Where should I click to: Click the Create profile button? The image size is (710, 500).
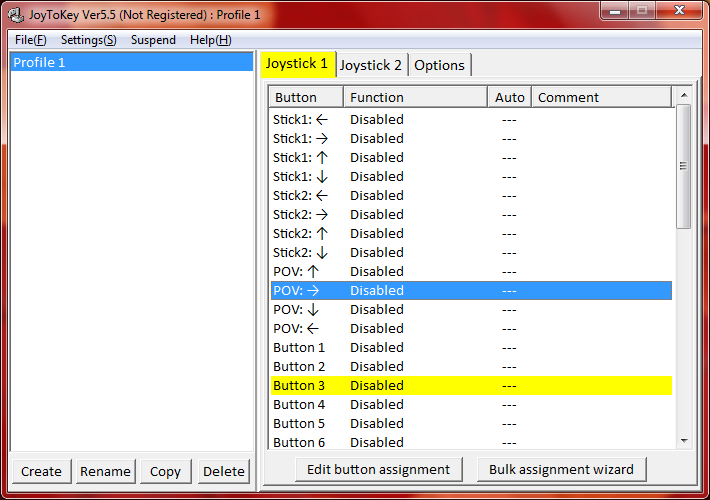pyautogui.click(x=41, y=471)
